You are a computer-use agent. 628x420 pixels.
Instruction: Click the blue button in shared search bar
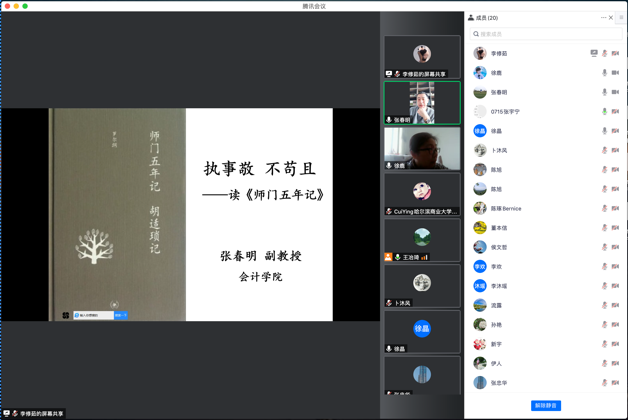[121, 315]
